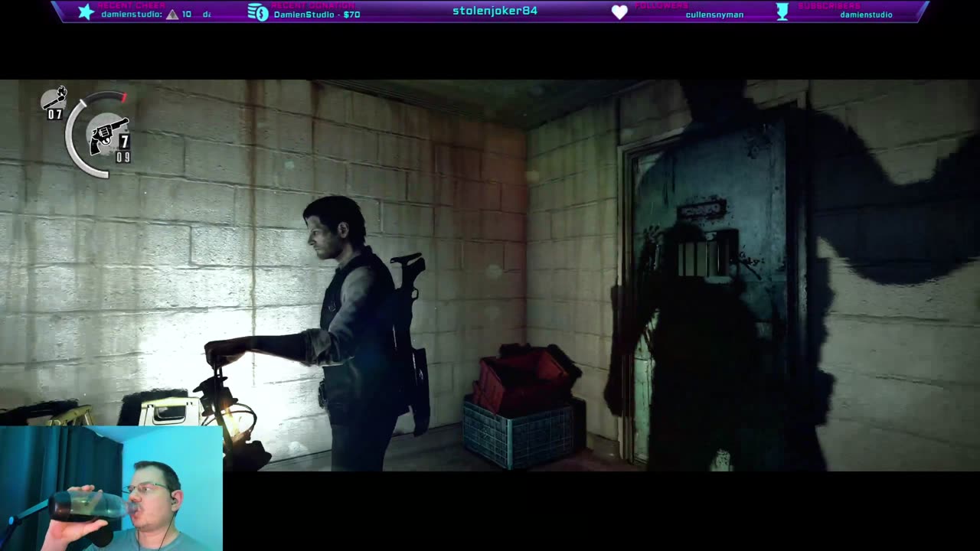Screen dimensions: 980x551
Task: Click the reserve ammo count "09"
Action: (123, 158)
